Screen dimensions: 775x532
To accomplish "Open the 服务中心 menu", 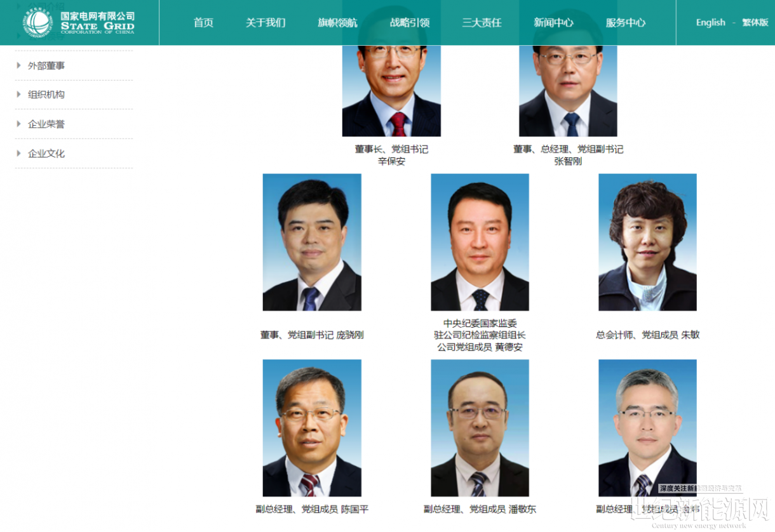I will coord(625,23).
